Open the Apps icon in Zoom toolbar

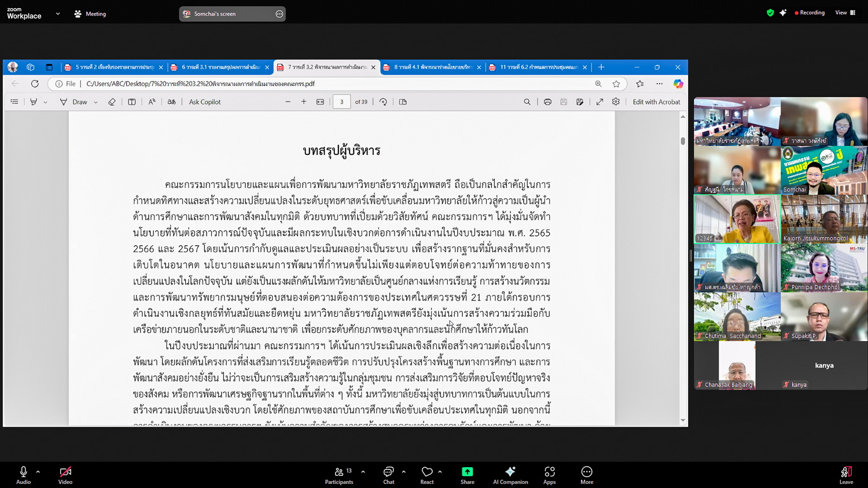549,475
